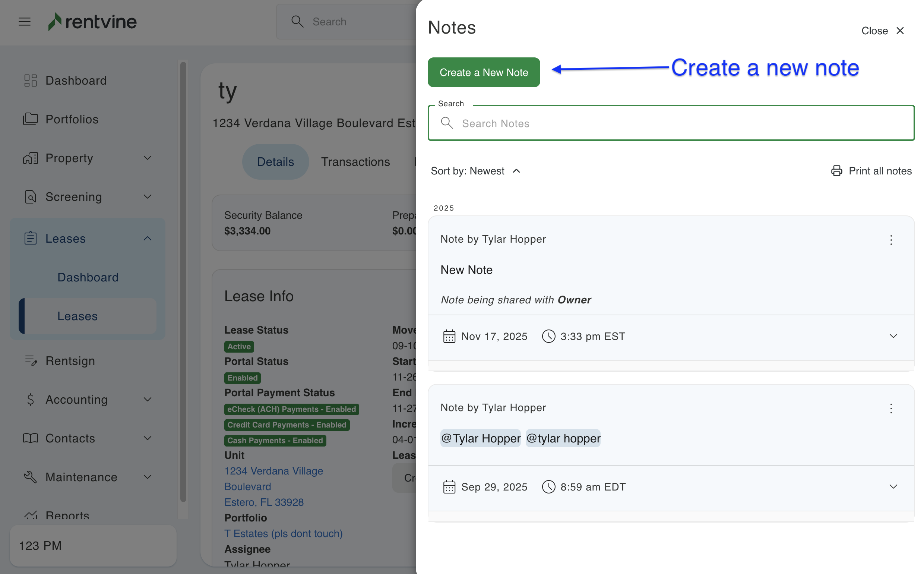Image resolution: width=924 pixels, height=574 pixels.
Task: Open the T Estates portfolio link
Action: [x=283, y=533]
